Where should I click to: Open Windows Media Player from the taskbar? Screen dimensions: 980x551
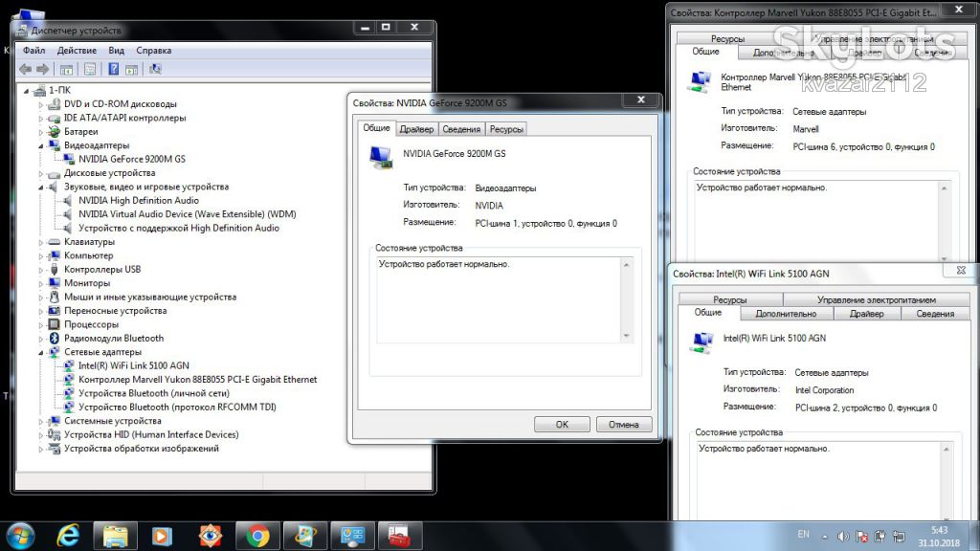[x=162, y=536]
